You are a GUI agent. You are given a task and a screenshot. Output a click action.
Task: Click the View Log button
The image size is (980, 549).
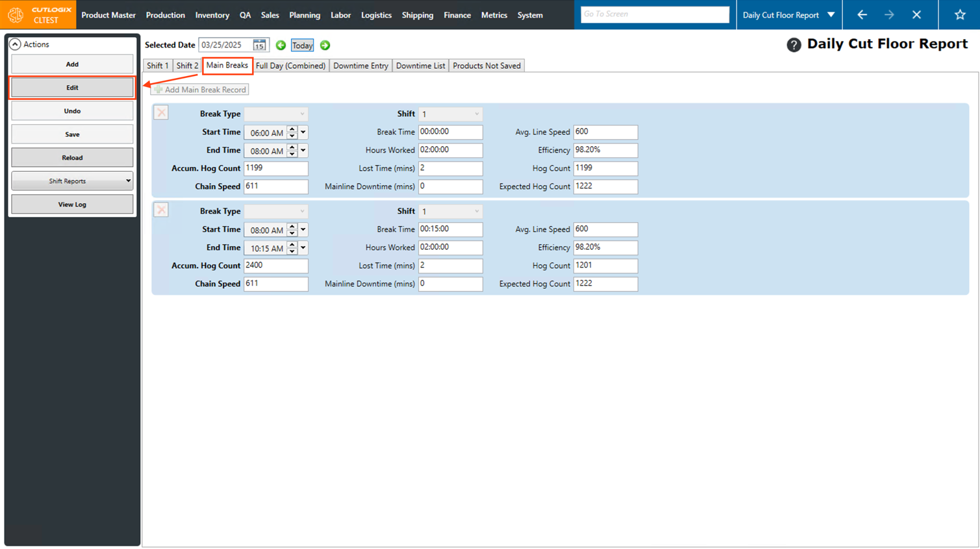click(x=72, y=205)
